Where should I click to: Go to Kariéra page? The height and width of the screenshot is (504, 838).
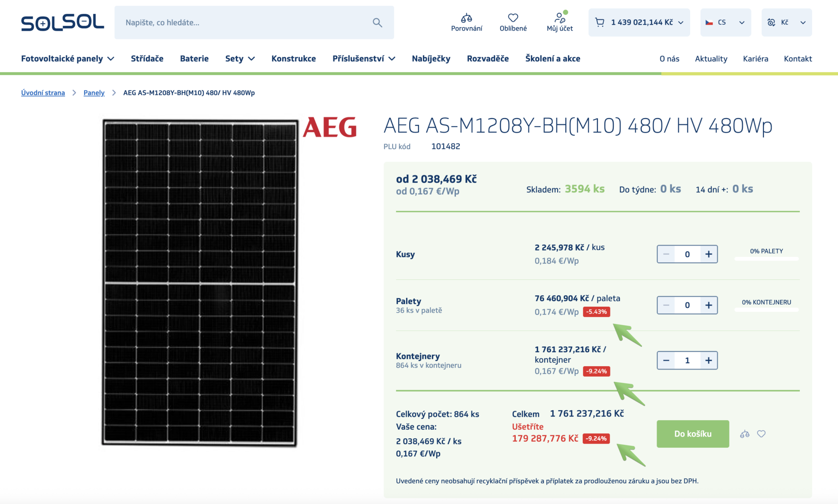coord(755,59)
